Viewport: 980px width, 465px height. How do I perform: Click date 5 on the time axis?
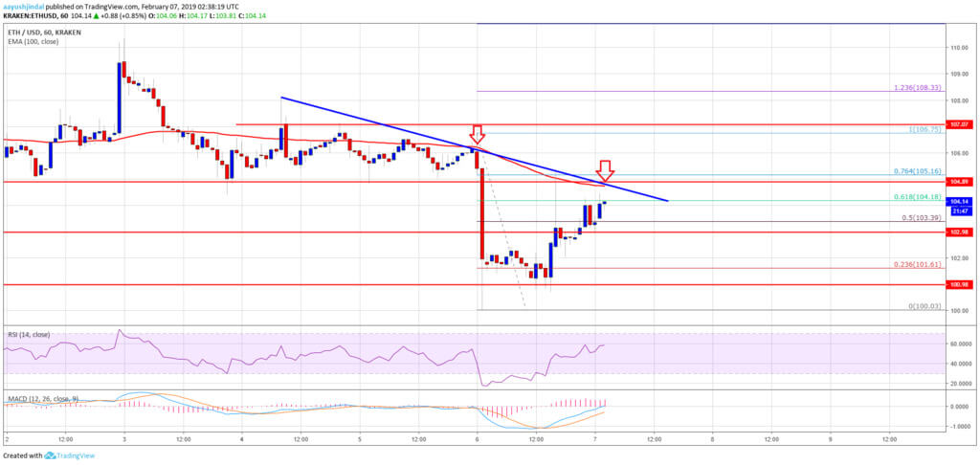359,438
